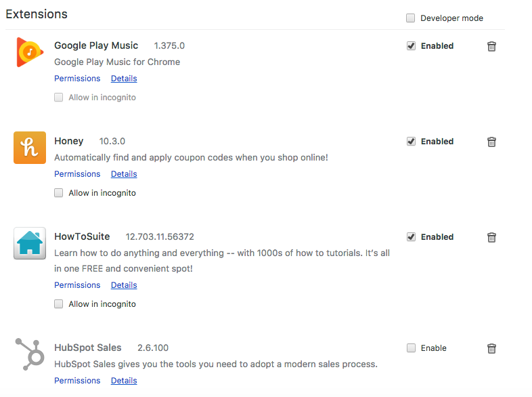Enable the HubSpot Sales extension
532x397 pixels.
[411, 348]
